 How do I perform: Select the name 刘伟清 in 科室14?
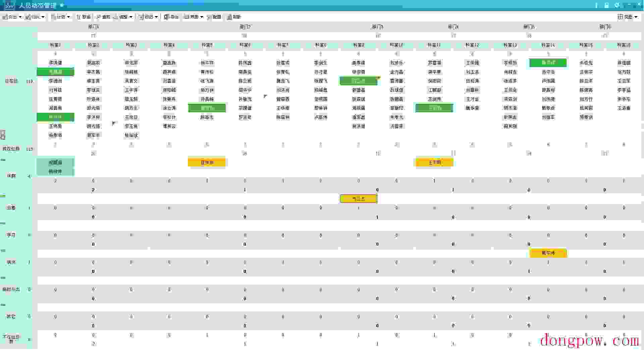(548, 99)
